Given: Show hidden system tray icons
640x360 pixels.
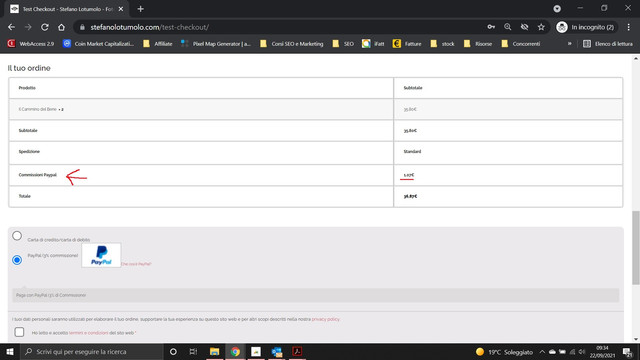Looking at the screenshot, I should 542,352.
